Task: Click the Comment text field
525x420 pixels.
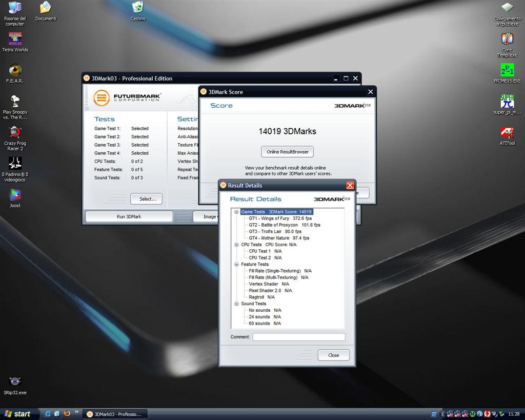Action: [299, 337]
